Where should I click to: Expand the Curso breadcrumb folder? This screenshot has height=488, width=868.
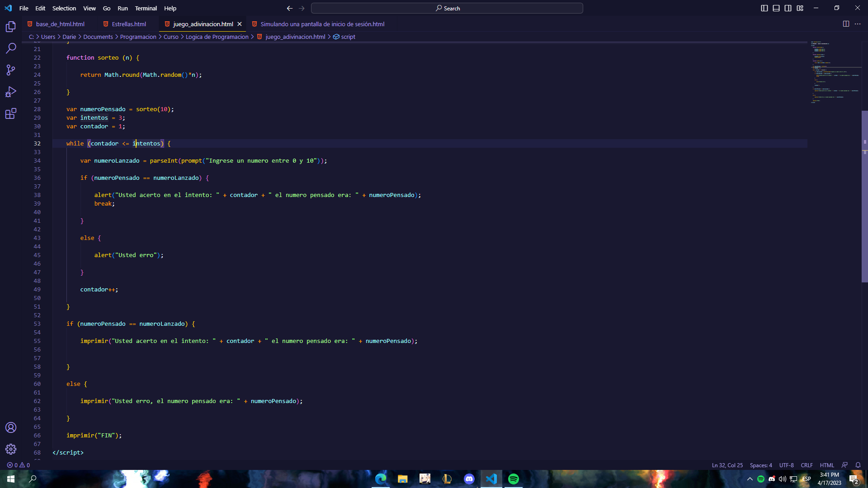(x=171, y=37)
